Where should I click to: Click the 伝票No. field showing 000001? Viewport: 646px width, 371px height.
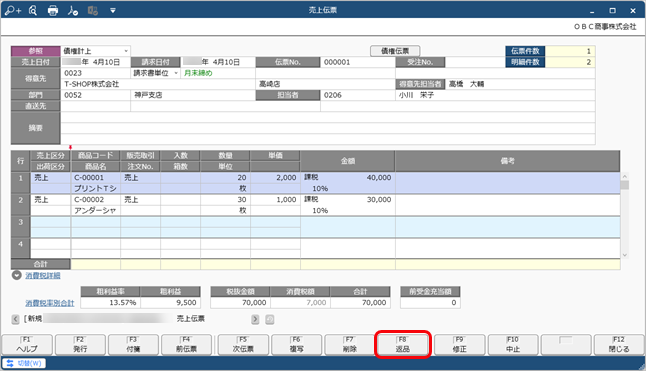coord(357,62)
